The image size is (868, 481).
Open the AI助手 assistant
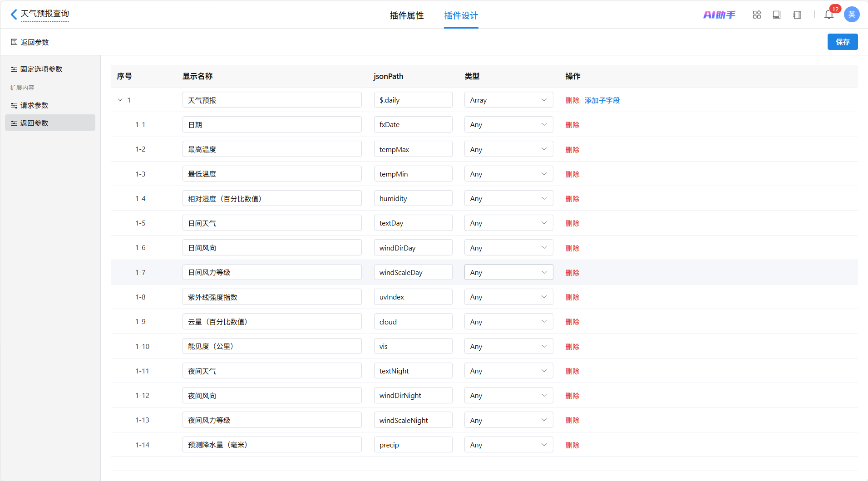click(x=719, y=15)
